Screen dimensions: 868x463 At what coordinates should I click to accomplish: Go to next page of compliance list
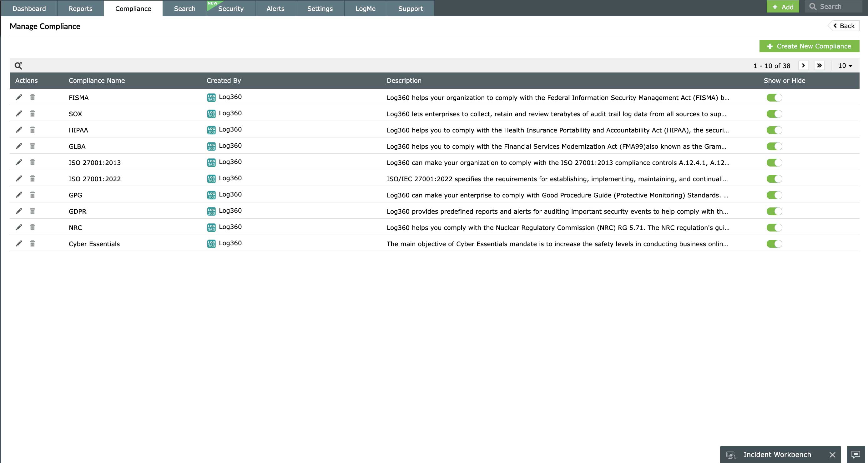pyautogui.click(x=803, y=65)
